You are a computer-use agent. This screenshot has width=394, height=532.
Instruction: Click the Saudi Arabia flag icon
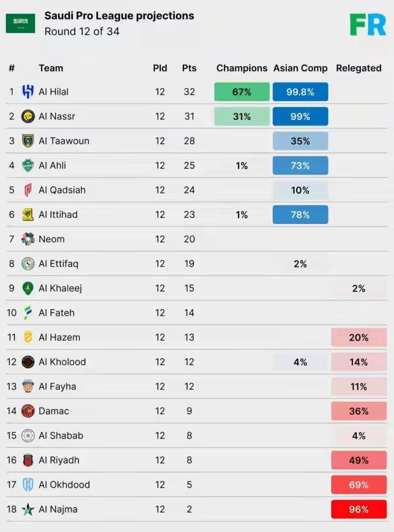[20, 24]
